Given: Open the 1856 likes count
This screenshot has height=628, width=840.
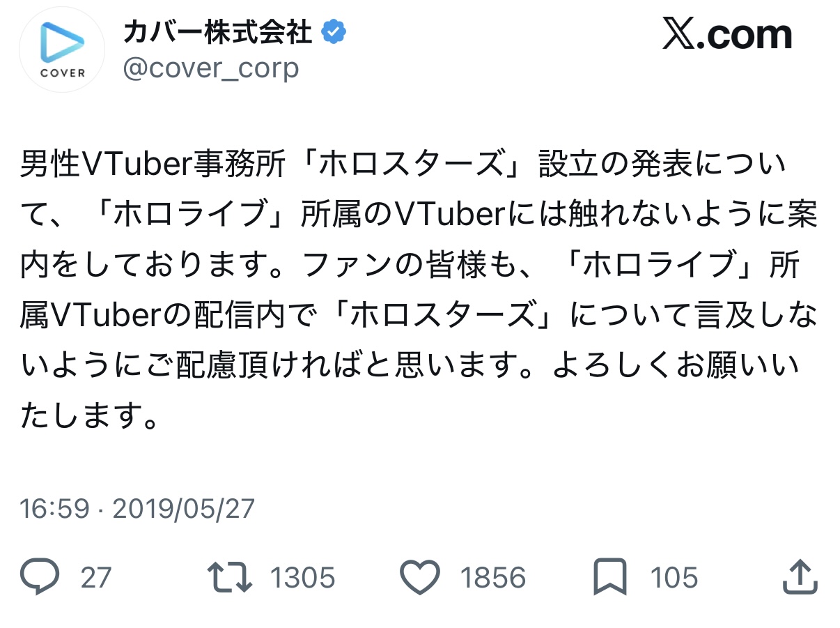Looking at the screenshot, I should coord(492,578).
